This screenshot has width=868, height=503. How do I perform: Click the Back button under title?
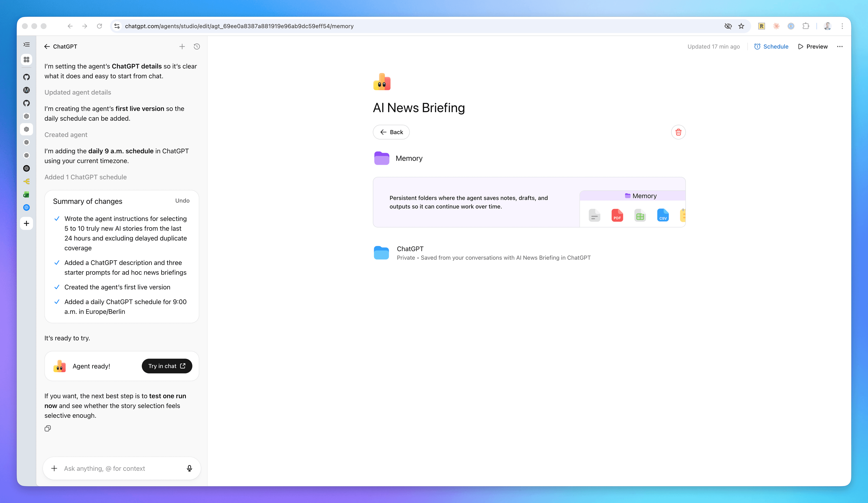[x=391, y=132]
